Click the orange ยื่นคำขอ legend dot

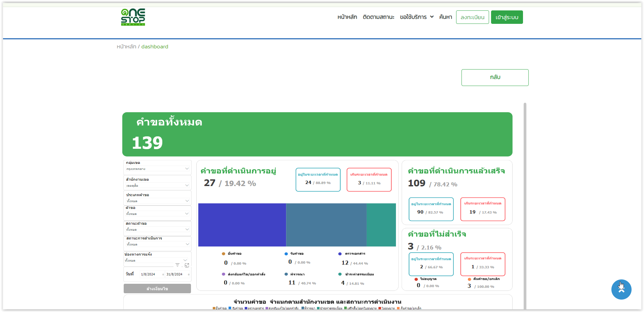tap(224, 254)
